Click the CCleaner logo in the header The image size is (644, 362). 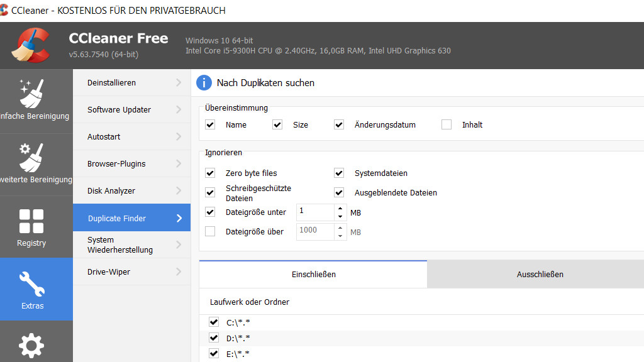click(31, 45)
